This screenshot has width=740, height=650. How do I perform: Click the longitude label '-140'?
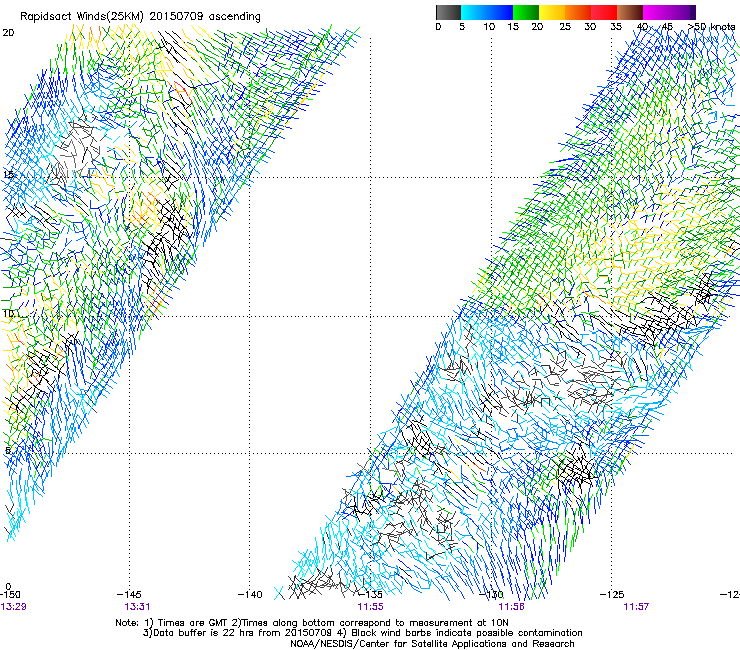(x=250, y=595)
